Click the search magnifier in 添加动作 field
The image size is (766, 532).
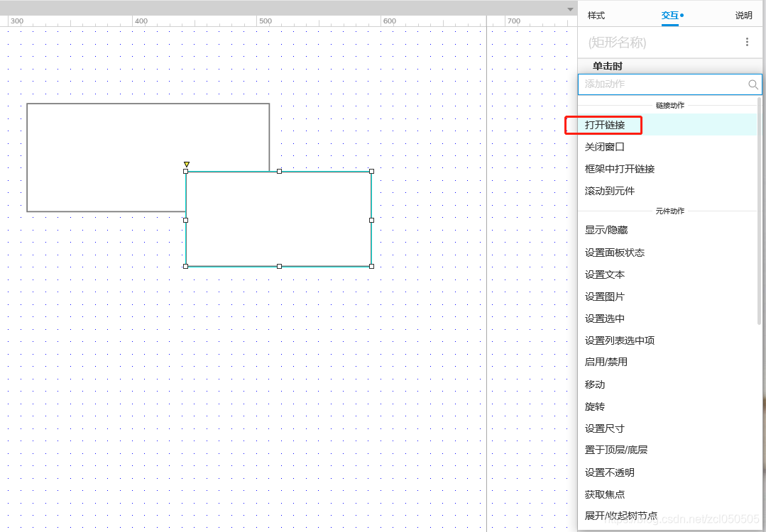tap(753, 84)
